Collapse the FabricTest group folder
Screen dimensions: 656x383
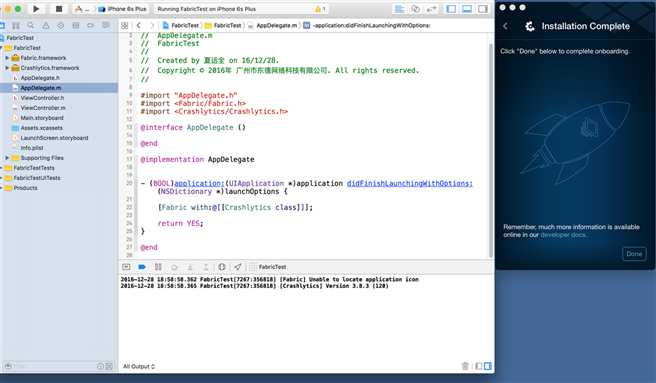(x=1, y=48)
